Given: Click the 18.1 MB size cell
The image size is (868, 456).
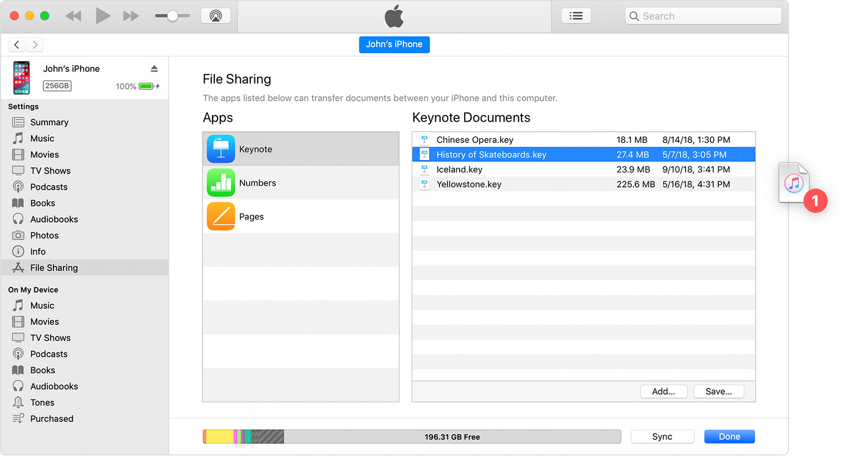Looking at the screenshot, I should click(632, 140).
